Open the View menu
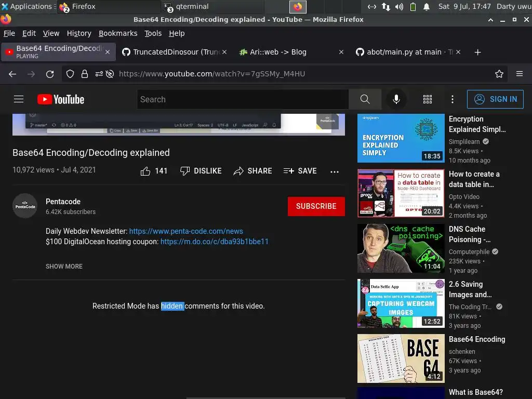 coord(51,33)
